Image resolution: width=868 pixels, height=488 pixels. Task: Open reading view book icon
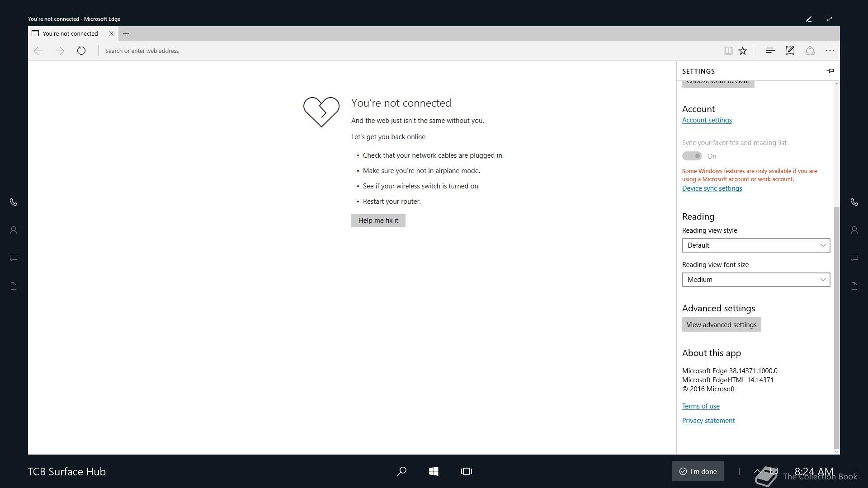pos(728,51)
